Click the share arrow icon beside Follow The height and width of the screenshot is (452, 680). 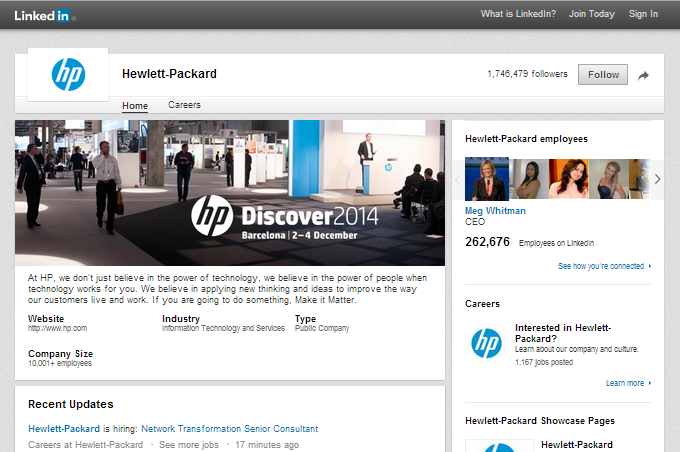click(x=644, y=75)
